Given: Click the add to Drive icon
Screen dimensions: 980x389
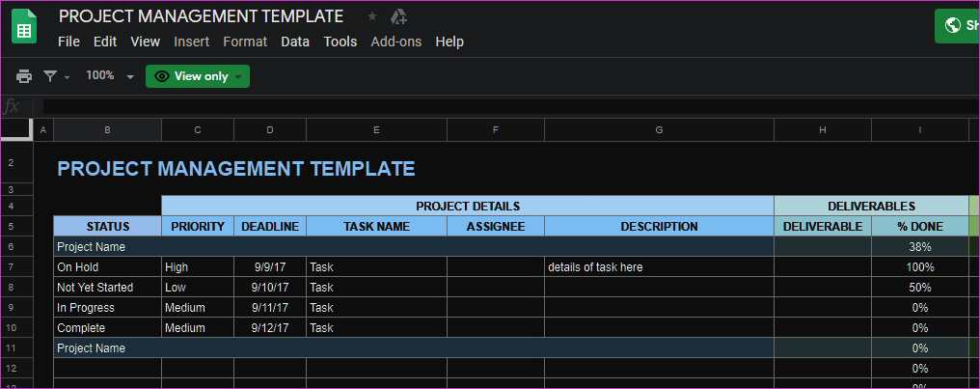Looking at the screenshot, I should (x=398, y=16).
